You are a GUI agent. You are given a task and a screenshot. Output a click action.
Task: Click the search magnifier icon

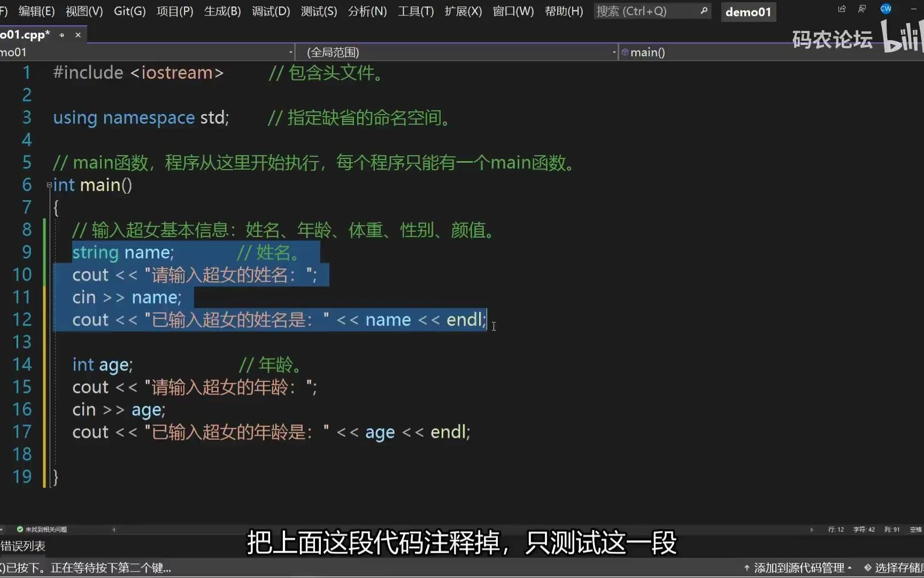coord(704,11)
